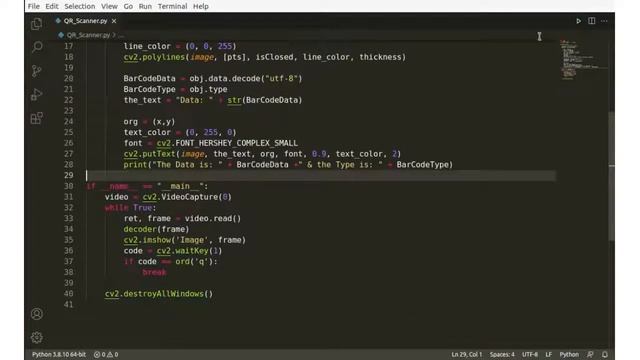Open the Go menu
The height and width of the screenshot is (360, 640).
[x=128, y=6]
